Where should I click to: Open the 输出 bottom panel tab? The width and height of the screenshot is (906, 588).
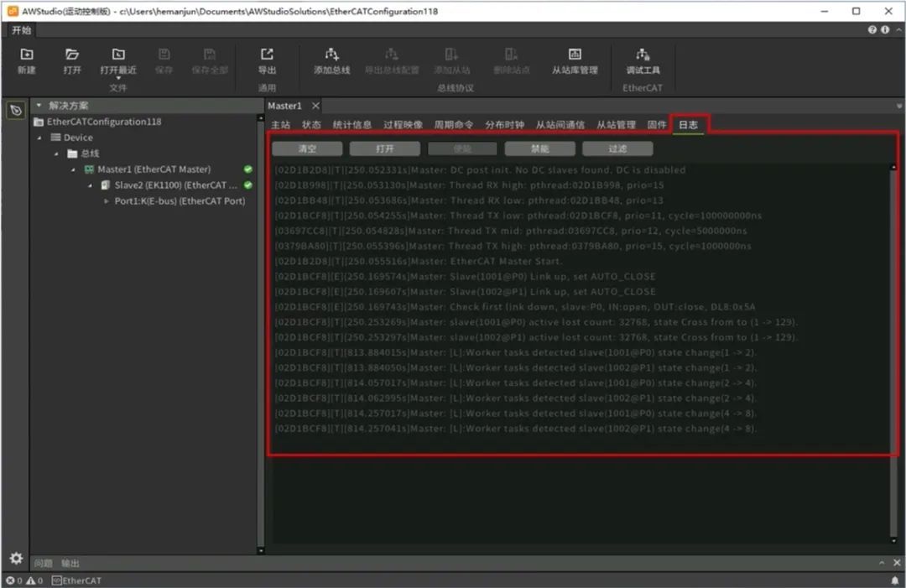pyautogui.click(x=70, y=563)
